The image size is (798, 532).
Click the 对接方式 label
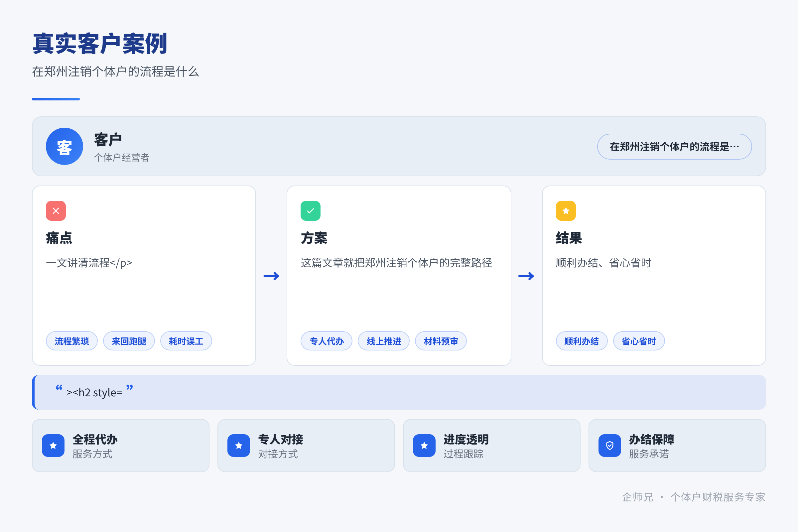278,454
